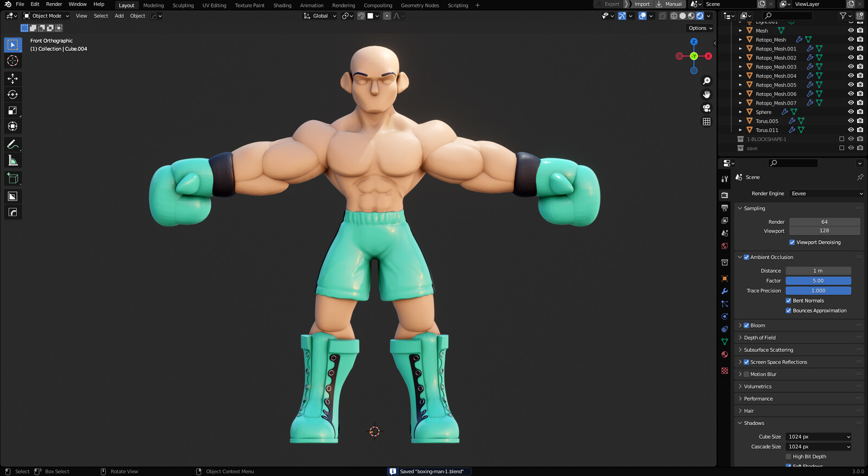The height and width of the screenshot is (476, 868).
Task: Open the Render Engine Eevee dropdown
Action: coord(826,194)
